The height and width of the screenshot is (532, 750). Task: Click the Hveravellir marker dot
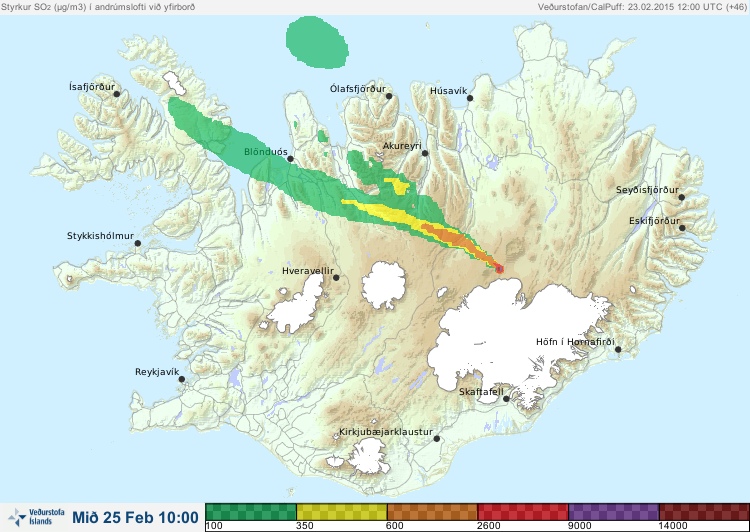coord(336,277)
